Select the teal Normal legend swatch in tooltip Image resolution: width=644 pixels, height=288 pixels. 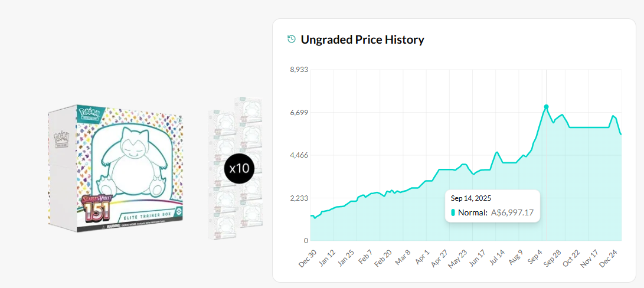[x=453, y=212]
